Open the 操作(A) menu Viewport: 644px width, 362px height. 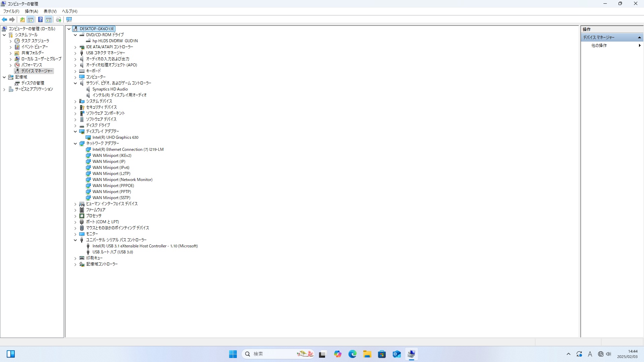[32, 11]
